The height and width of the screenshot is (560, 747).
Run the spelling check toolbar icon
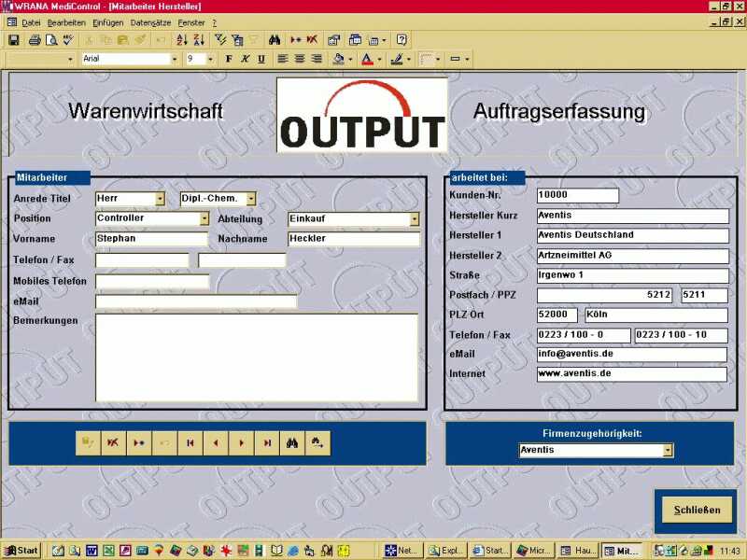click(x=68, y=40)
